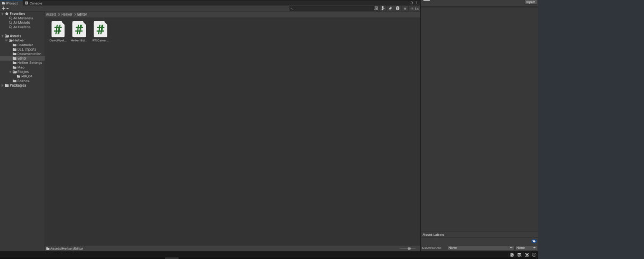This screenshot has height=259, width=644.
Task: Open the AssetBundle name None dropdown
Action: pos(480,248)
